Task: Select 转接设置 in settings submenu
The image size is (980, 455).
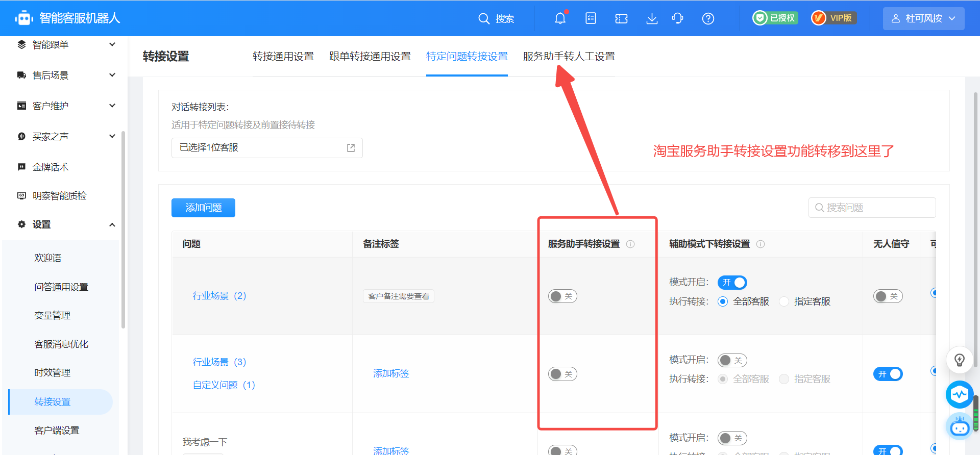Action: (60, 402)
